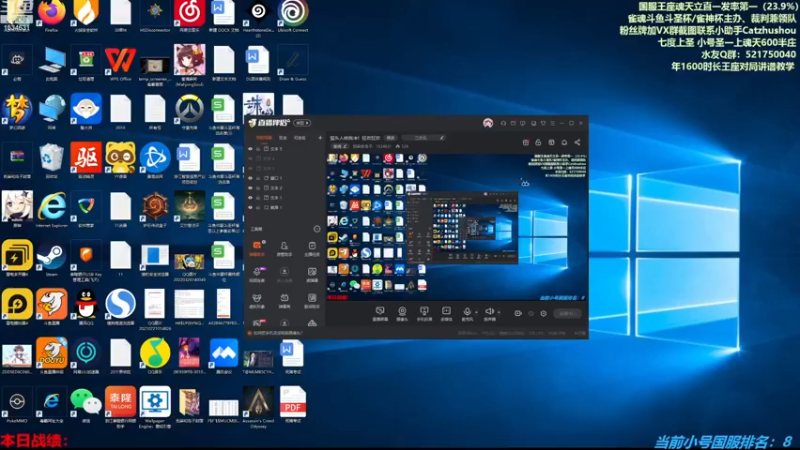The image size is (800, 450).
Task: Open the YY raccoon icon
Action: tap(120, 158)
